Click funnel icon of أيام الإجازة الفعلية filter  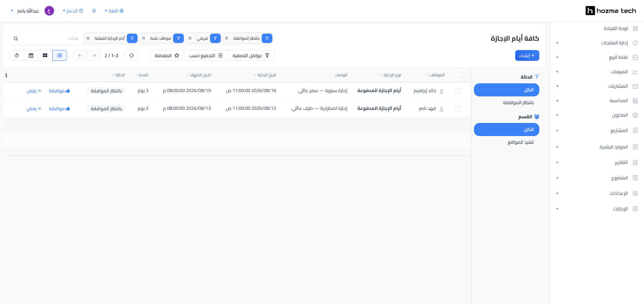point(132,38)
